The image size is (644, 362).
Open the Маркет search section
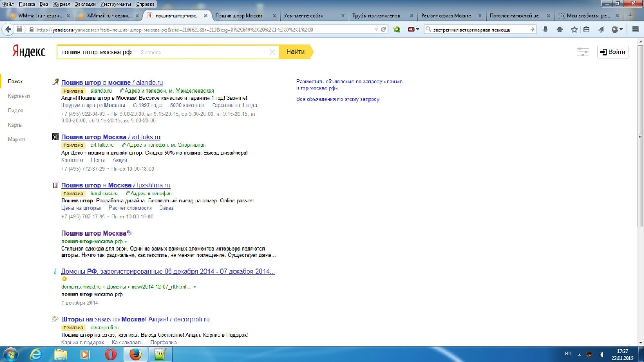pyautogui.click(x=17, y=139)
